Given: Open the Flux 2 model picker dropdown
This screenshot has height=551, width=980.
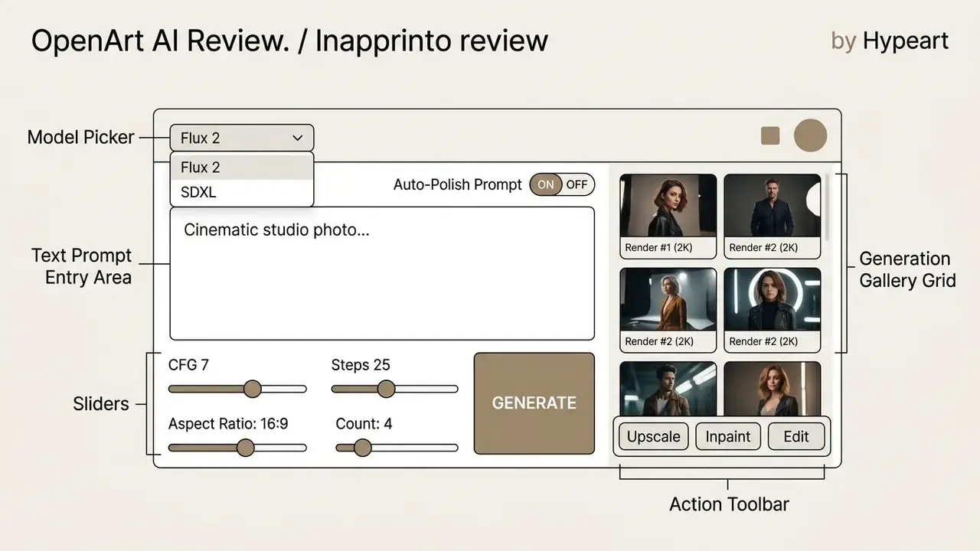Looking at the screenshot, I should point(241,138).
